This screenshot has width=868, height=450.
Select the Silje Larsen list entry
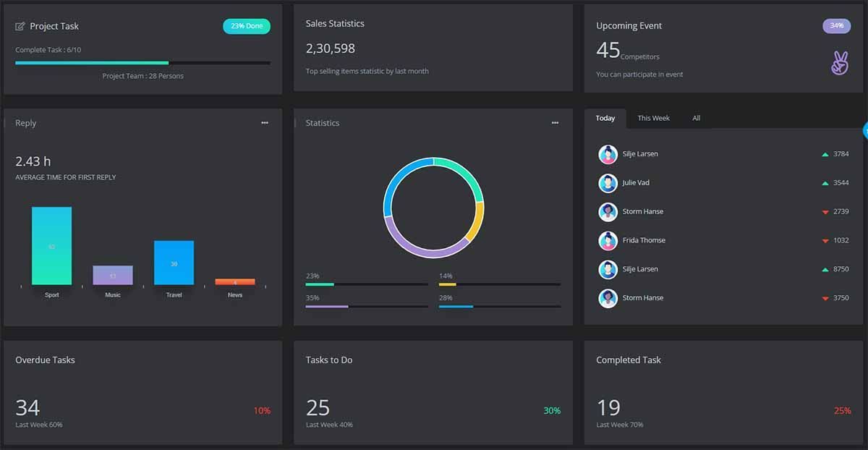(x=640, y=154)
